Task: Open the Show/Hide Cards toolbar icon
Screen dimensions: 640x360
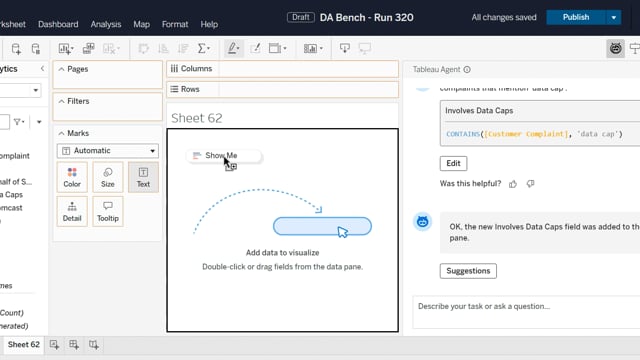Action: 313,49
